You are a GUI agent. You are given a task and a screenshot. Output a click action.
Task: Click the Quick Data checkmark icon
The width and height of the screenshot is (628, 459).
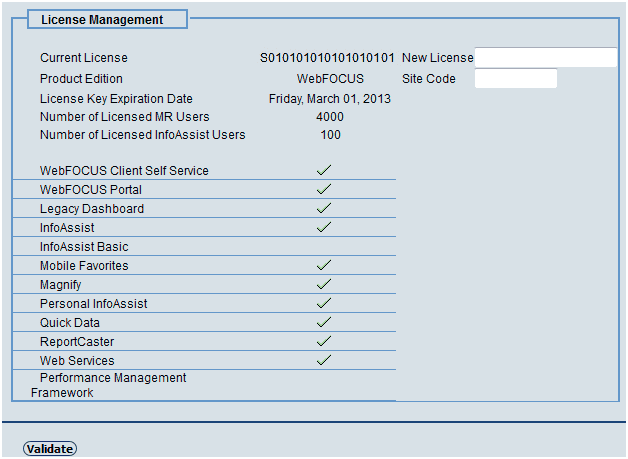tap(324, 322)
